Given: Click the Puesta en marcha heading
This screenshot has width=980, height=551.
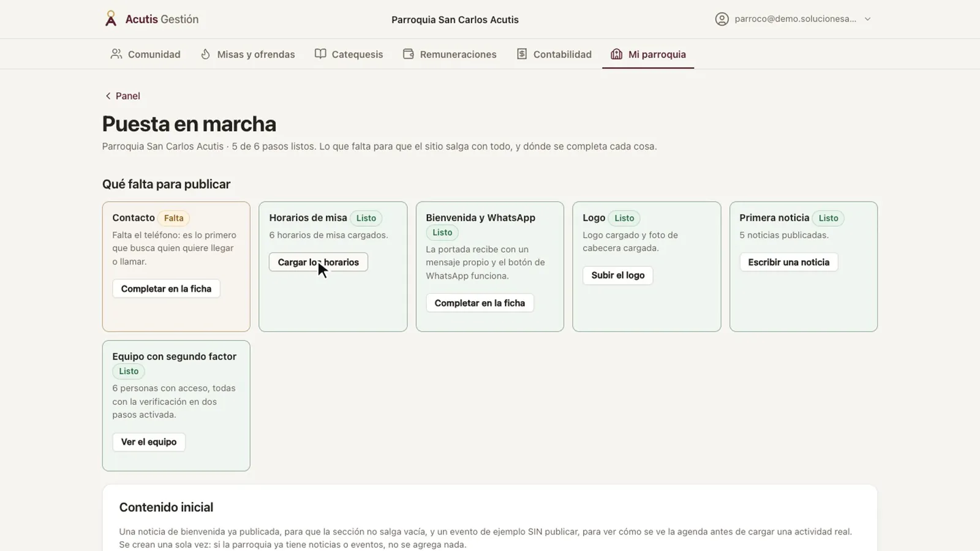Looking at the screenshot, I should [x=189, y=124].
